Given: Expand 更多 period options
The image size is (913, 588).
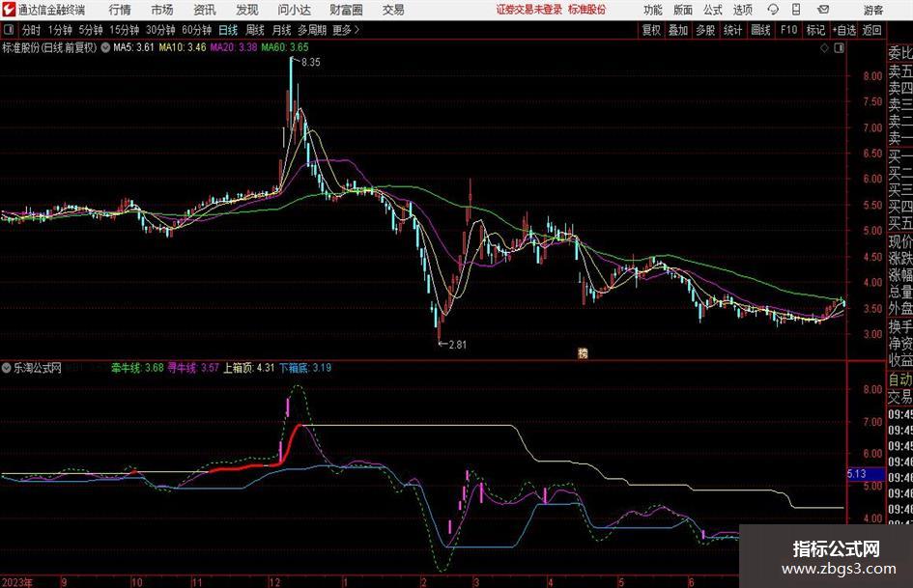Looking at the screenshot, I should click(346, 30).
